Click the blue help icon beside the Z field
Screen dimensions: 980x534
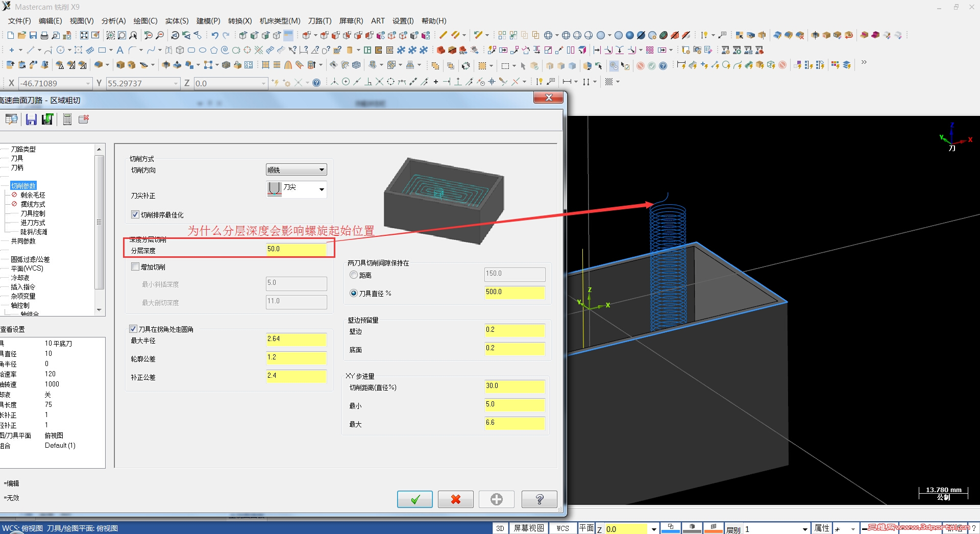pos(316,82)
